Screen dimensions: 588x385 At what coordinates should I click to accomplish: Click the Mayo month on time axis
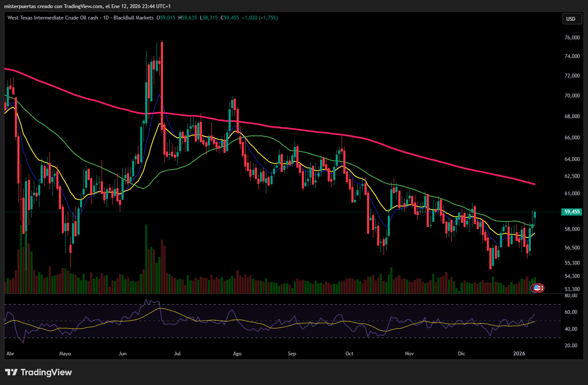65,354
